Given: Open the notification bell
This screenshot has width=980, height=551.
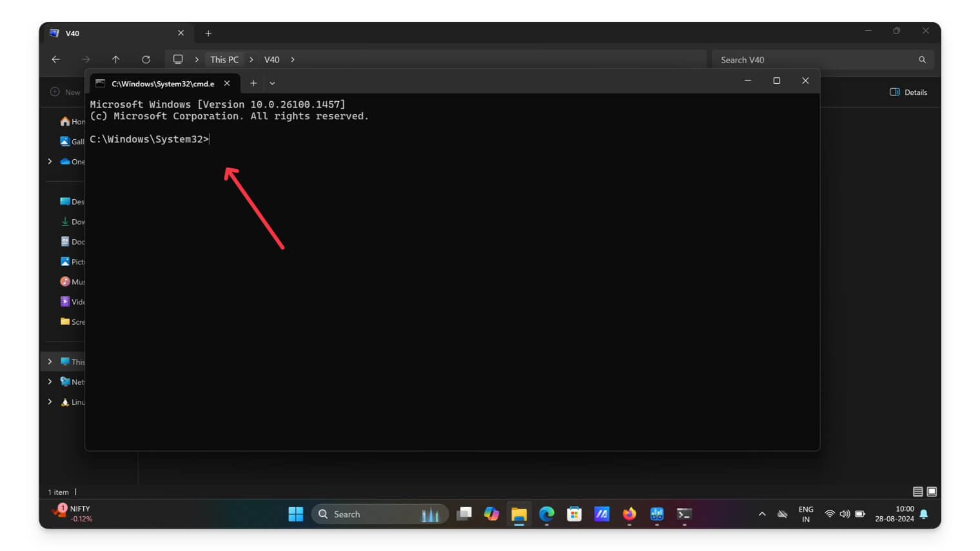Looking at the screenshot, I should 924,514.
